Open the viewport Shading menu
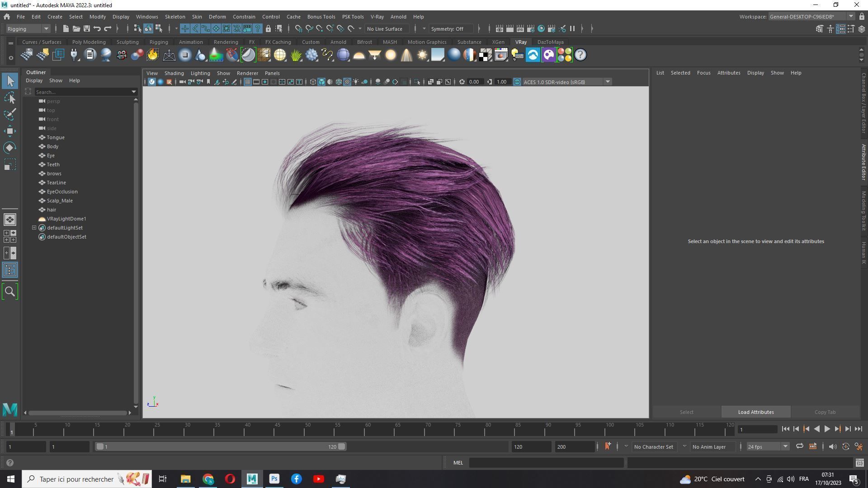The height and width of the screenshot is (488, 868). click(x=174, y=73)
